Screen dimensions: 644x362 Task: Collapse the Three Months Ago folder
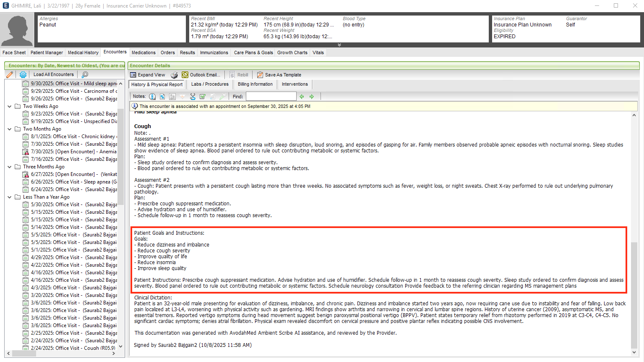point(9,167)
